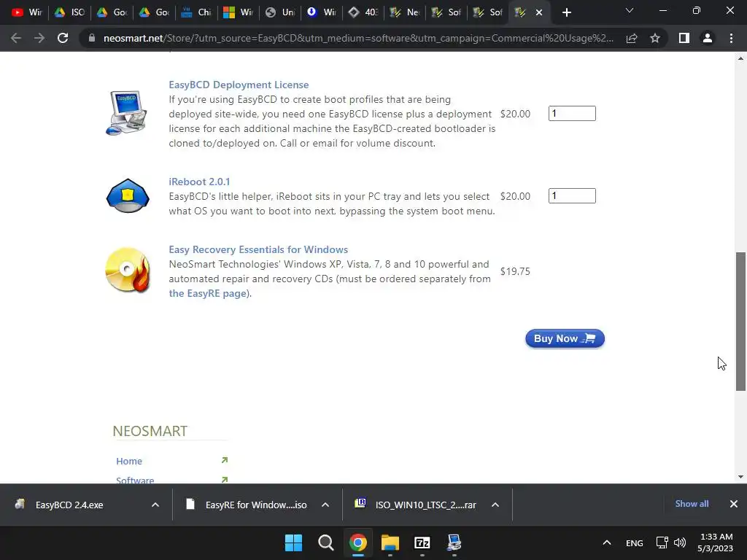Open the Software footer link

pyautogui.click(x=135, y=480)
